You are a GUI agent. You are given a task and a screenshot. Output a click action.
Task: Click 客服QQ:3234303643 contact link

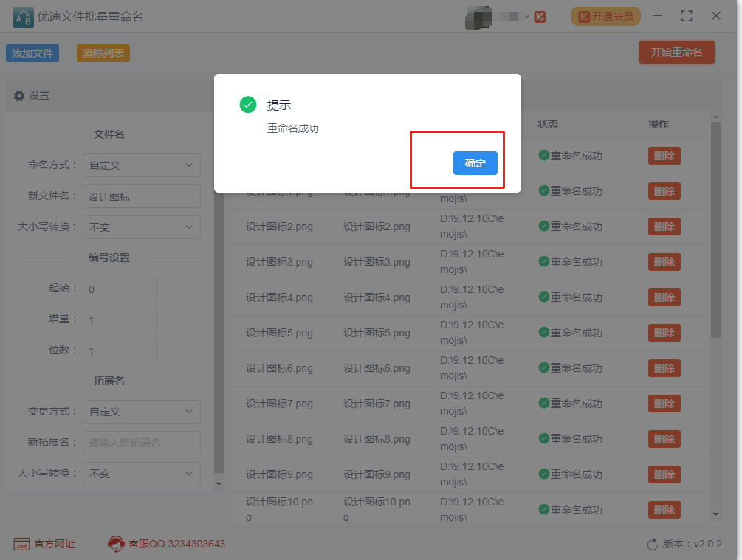pyautogui.click(x=176, y=544)
